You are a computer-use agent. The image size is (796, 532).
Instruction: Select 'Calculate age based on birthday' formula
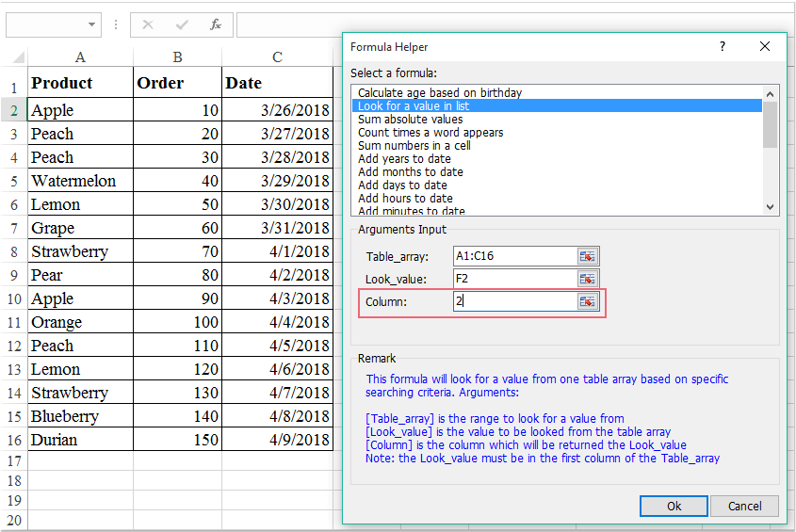557,92
